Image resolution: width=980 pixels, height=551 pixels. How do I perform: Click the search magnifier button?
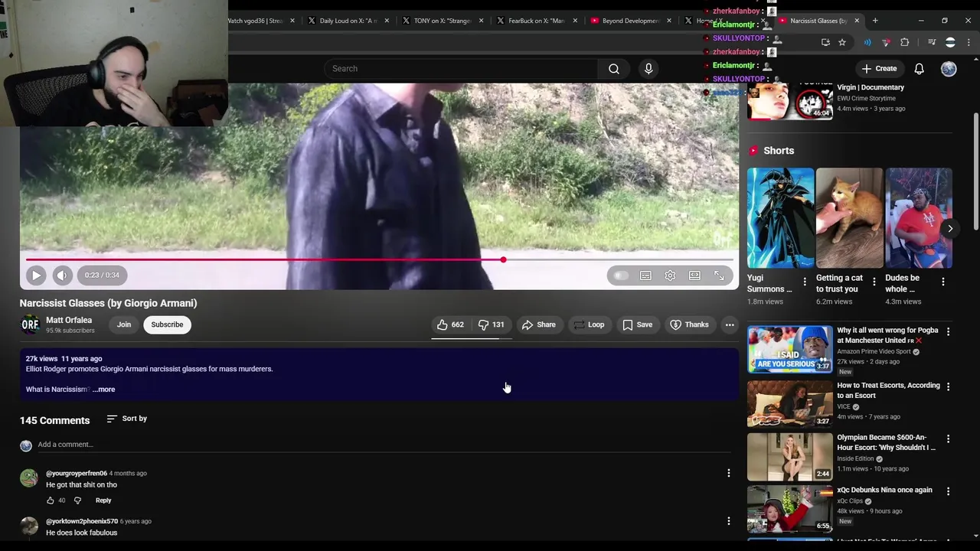[614, 69]
